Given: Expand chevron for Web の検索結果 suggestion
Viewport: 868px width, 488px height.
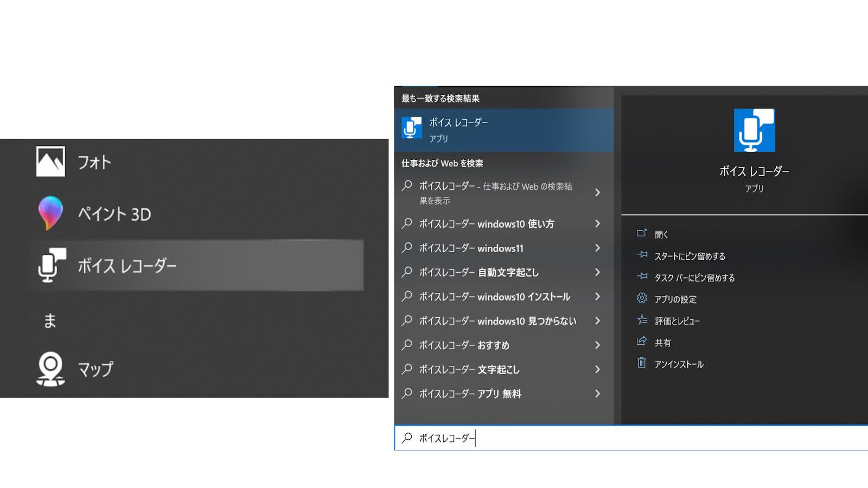Looking at the screenshot, I should pos(597,192).
